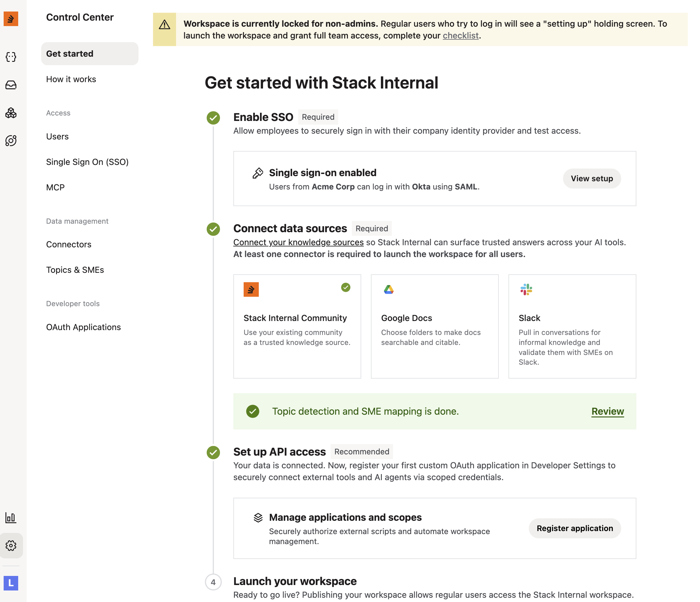The height and width of the screenshot is (602, 700).
Task: Open Connect your knowledge sources link
Action: (298, 242)
